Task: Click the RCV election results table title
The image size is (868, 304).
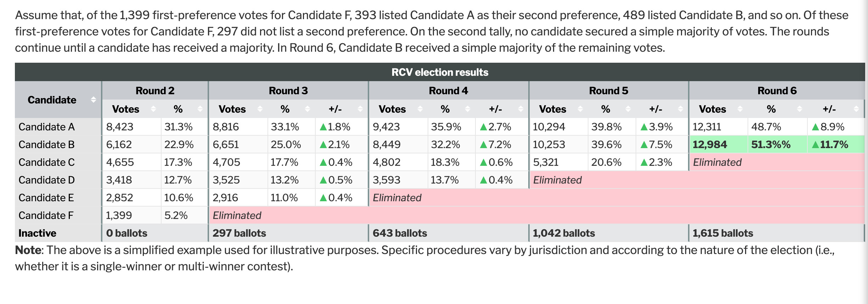Action: pos(440,72)
